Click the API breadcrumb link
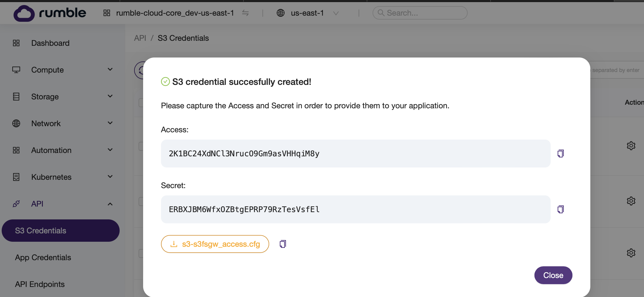 [140, 38]
